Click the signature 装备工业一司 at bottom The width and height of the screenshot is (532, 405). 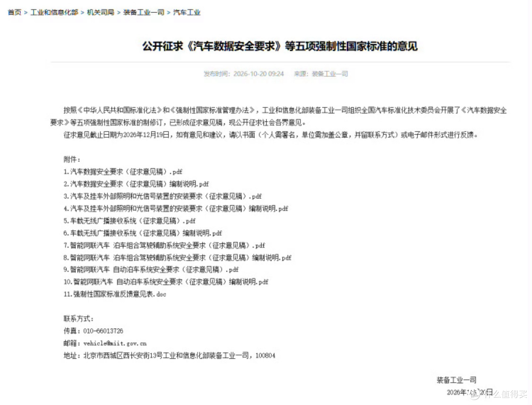coord(456,380)
